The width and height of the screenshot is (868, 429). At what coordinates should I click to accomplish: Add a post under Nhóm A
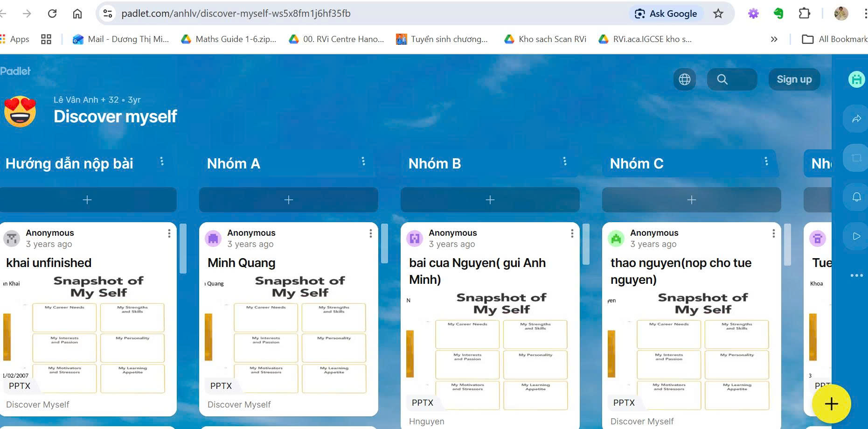(x=288, y=200)
